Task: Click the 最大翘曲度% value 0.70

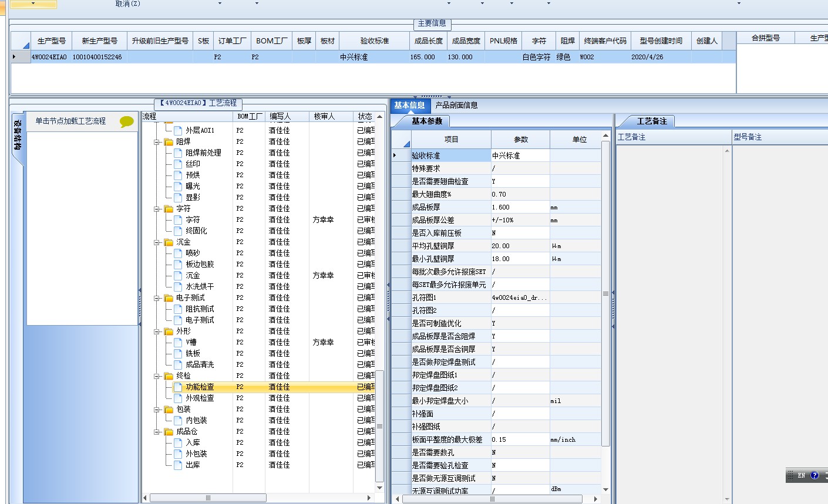Action: tap(520, 194)
